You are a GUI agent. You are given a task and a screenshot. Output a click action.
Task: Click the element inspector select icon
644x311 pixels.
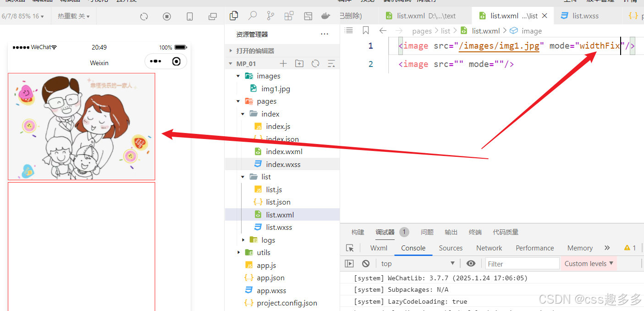(x=350, y=248)
